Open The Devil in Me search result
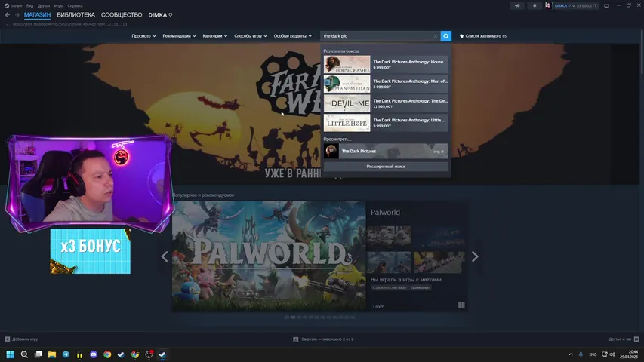 (x=386, y=103)
